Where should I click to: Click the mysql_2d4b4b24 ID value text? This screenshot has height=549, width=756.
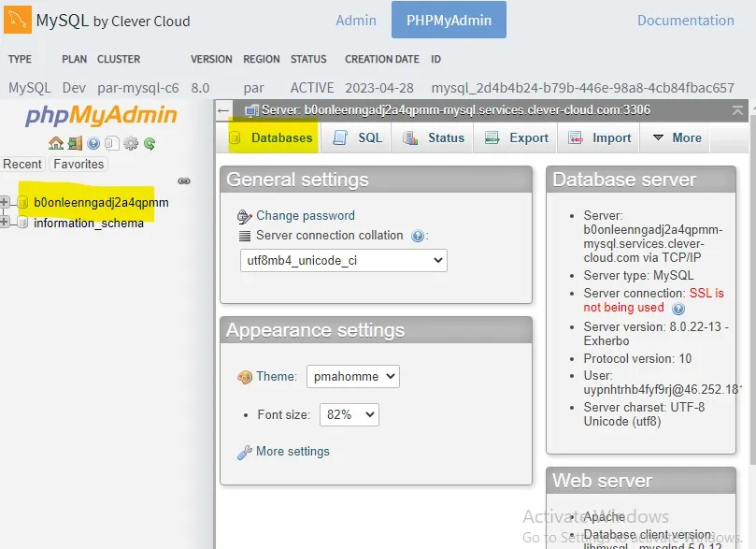coord(582,88)
